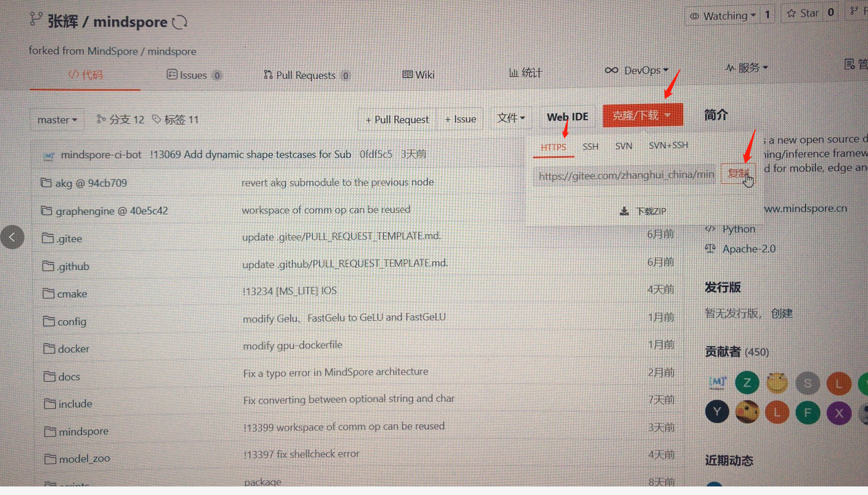Select the SSH clone tab
Viewport: 868px width, 495px height.
pos(590,146)
